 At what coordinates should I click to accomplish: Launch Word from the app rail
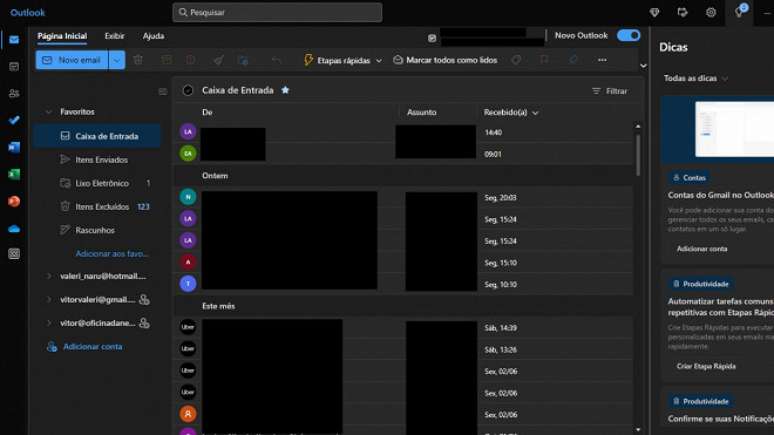click(14, 147)
